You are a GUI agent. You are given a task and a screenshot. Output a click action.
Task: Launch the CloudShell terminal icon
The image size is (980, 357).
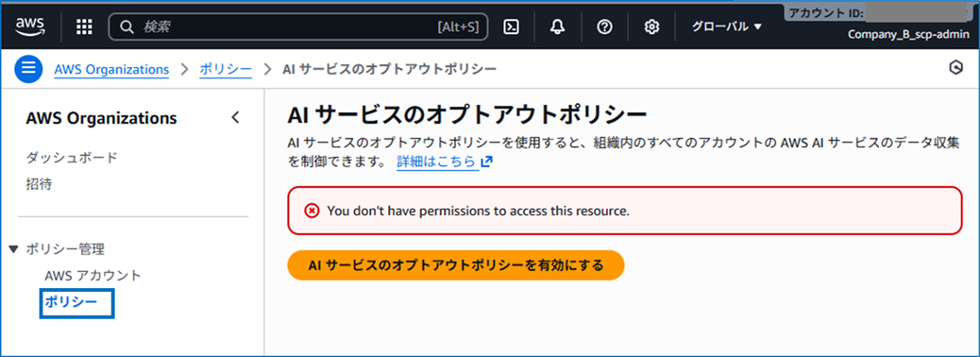[512, 26]
